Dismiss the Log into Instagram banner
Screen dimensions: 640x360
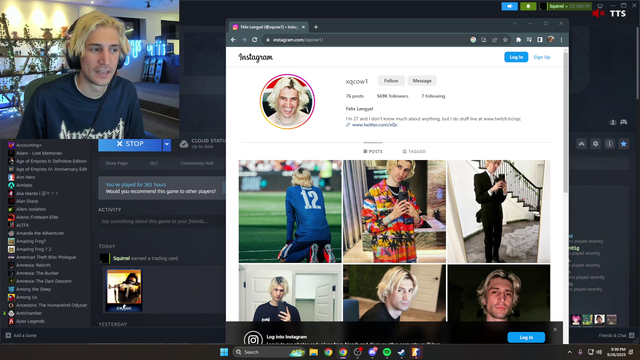click(x=555, y=329)
